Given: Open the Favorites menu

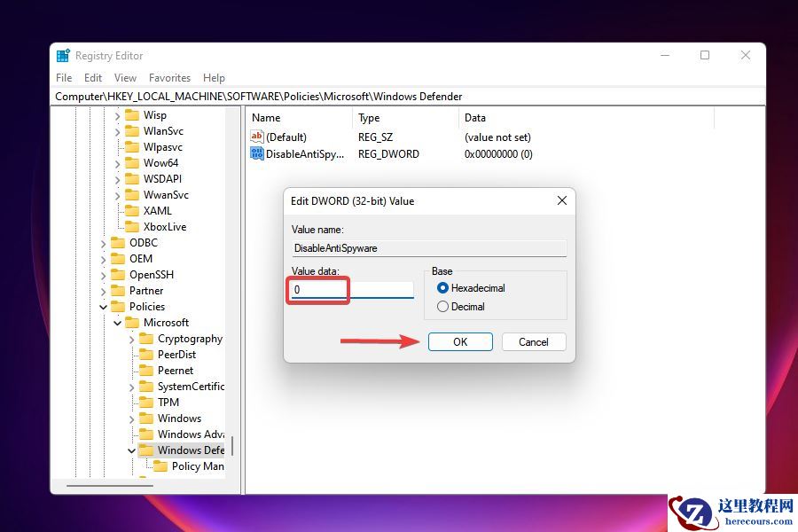Looking at the screenshot, I should pyautogui.click(x=169, y=77).
